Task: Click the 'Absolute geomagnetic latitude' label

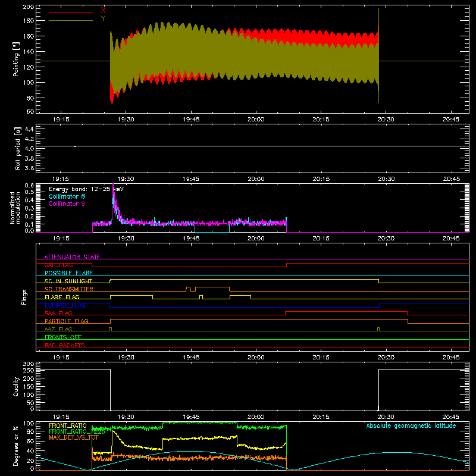Action: click(x=411, y=425)
